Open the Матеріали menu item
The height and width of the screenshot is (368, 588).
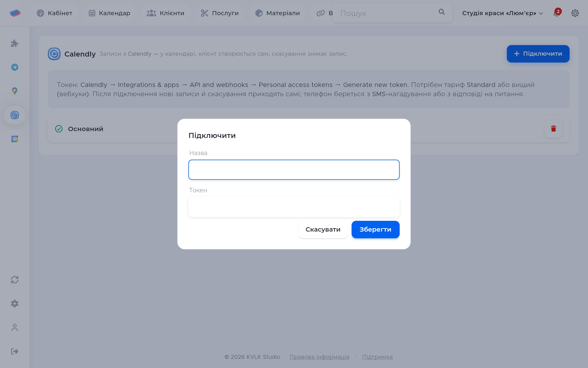coord(277,13)
